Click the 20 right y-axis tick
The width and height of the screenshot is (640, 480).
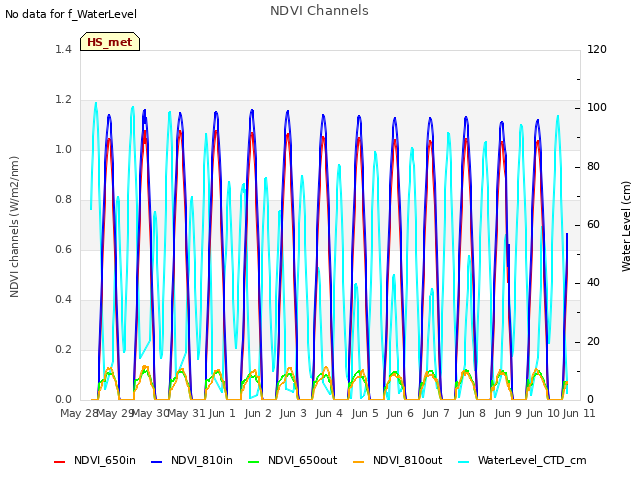click(593, 341)
